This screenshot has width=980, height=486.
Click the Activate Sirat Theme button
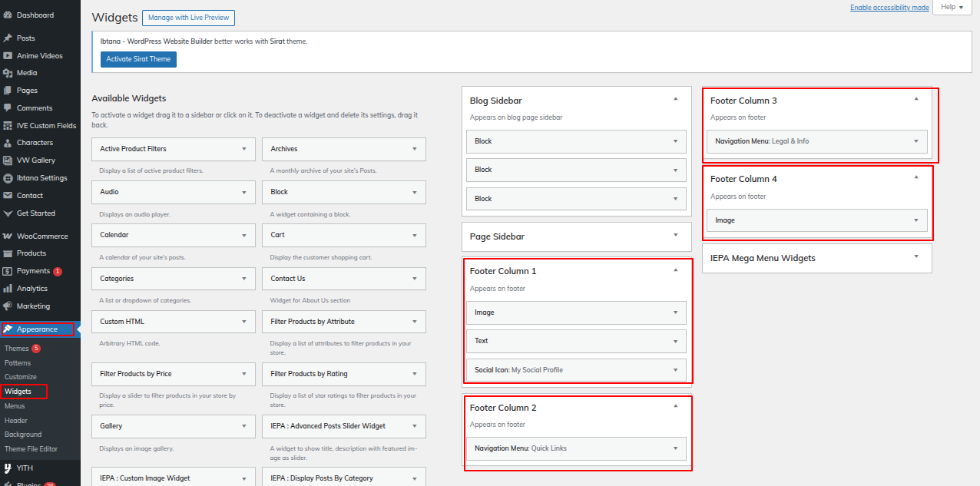click(138, 59)
